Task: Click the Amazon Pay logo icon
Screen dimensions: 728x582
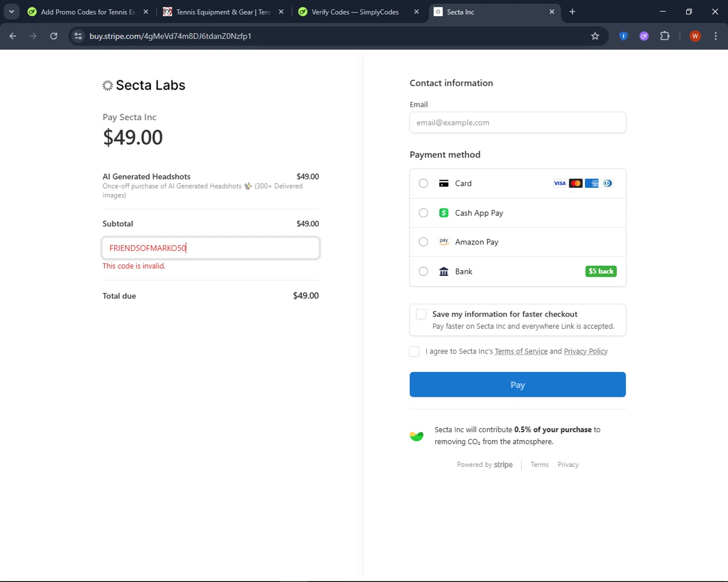Action: (x=444, y=242)
